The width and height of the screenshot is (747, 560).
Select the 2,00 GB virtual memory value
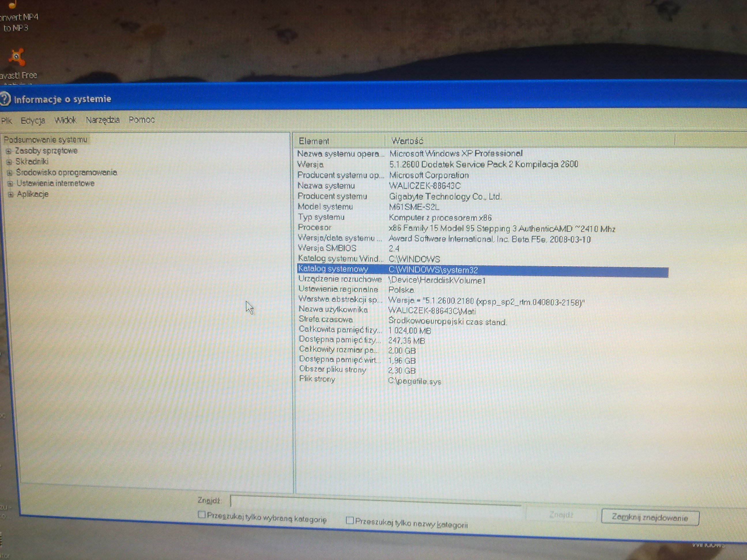coord(402,350)
